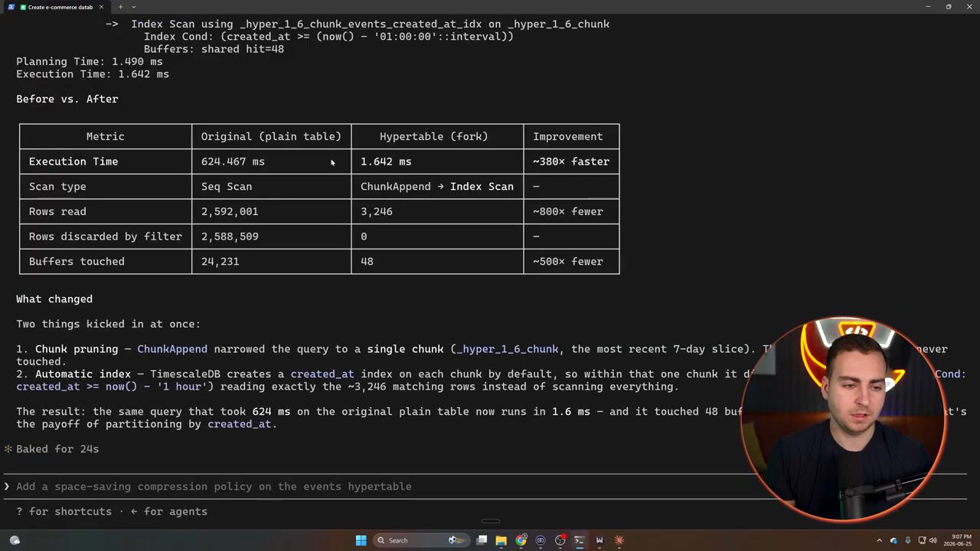Click 'ChunkAppend → Index Scan' cell

point(437,187)
